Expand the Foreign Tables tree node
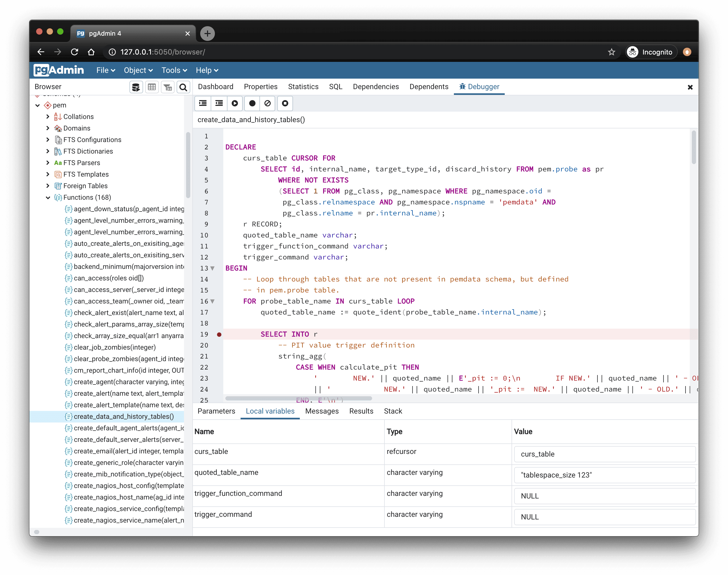 [47, 186]
